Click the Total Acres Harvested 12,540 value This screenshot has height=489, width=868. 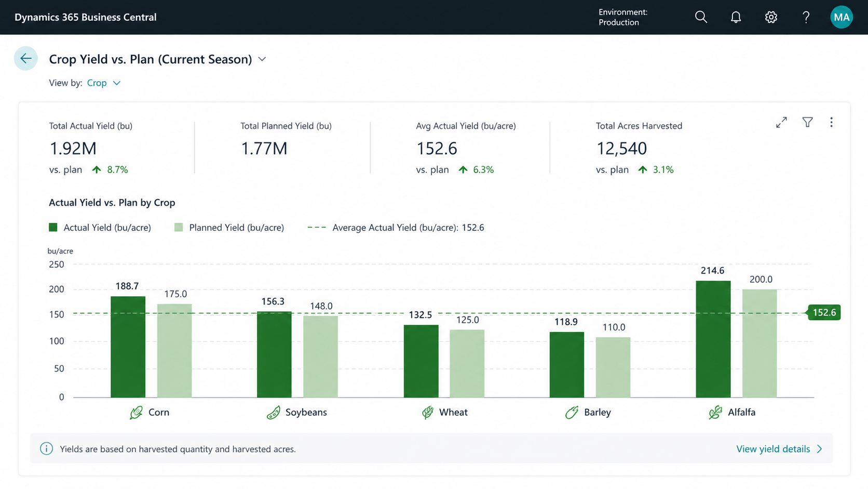621,149
